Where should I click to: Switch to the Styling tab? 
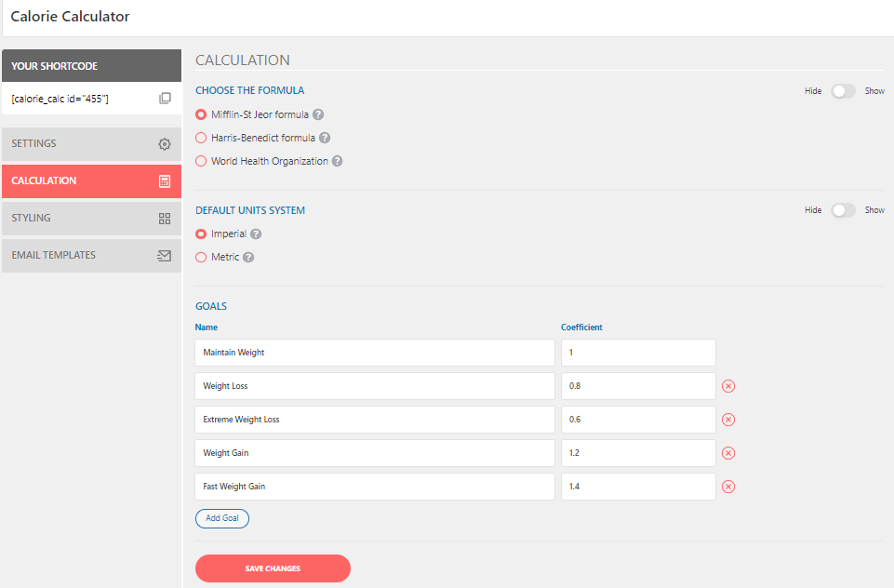coord(91,219)
